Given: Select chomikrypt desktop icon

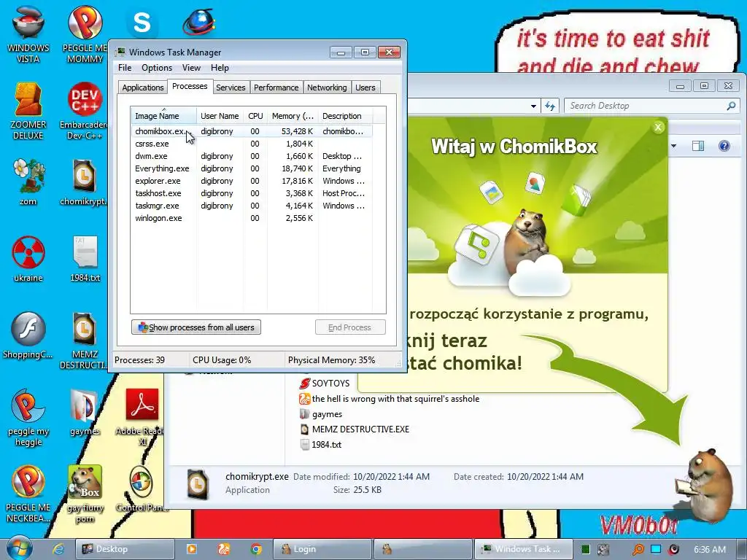Looking at the screenshot, I should 85,182.
